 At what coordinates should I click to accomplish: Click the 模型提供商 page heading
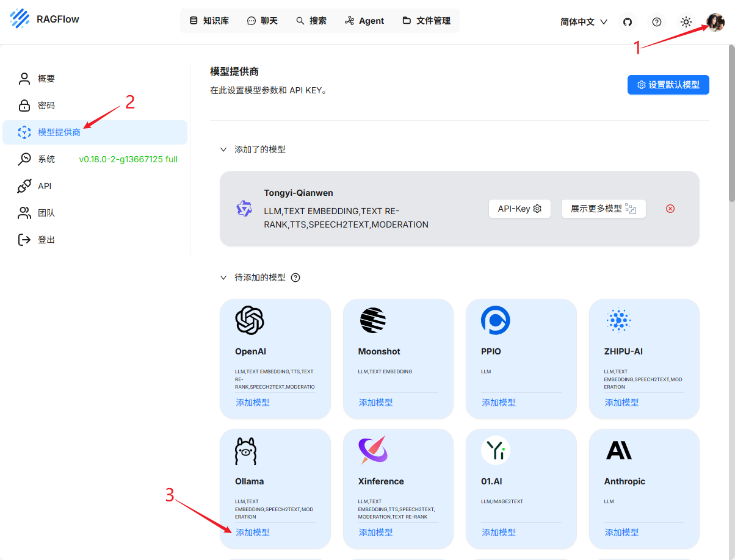[234, 72]
